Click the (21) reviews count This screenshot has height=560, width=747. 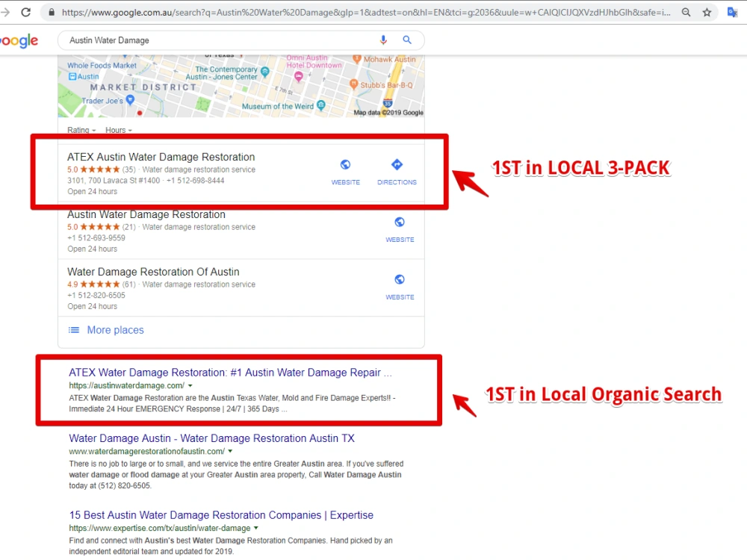coord(128,227)
